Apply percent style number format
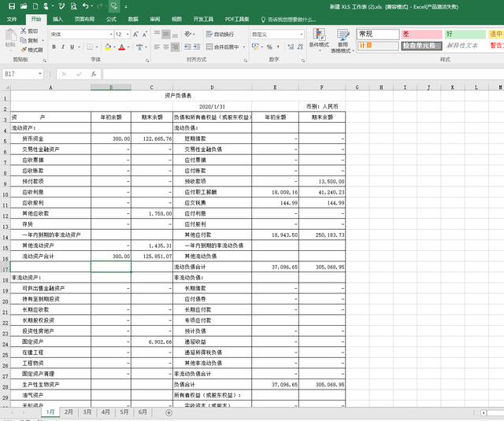The height and width of the screenshot is (421, 504). 269,47
